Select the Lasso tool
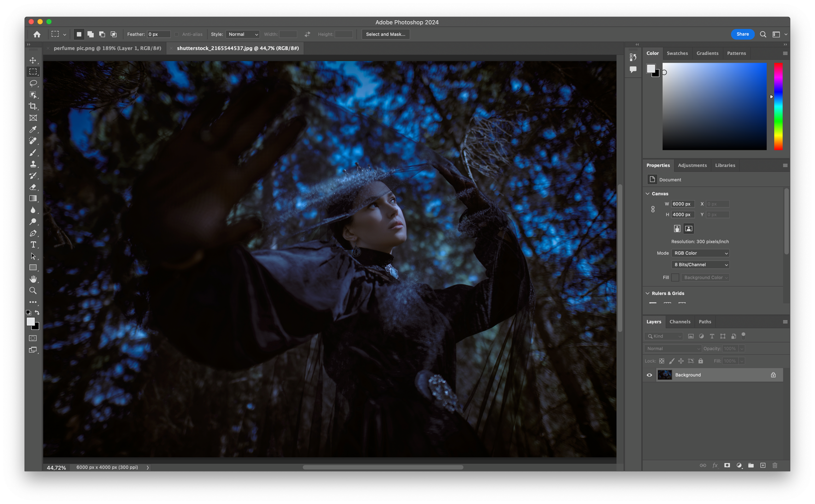Screen dimensions: 815x504 click(x=33, y=83)
